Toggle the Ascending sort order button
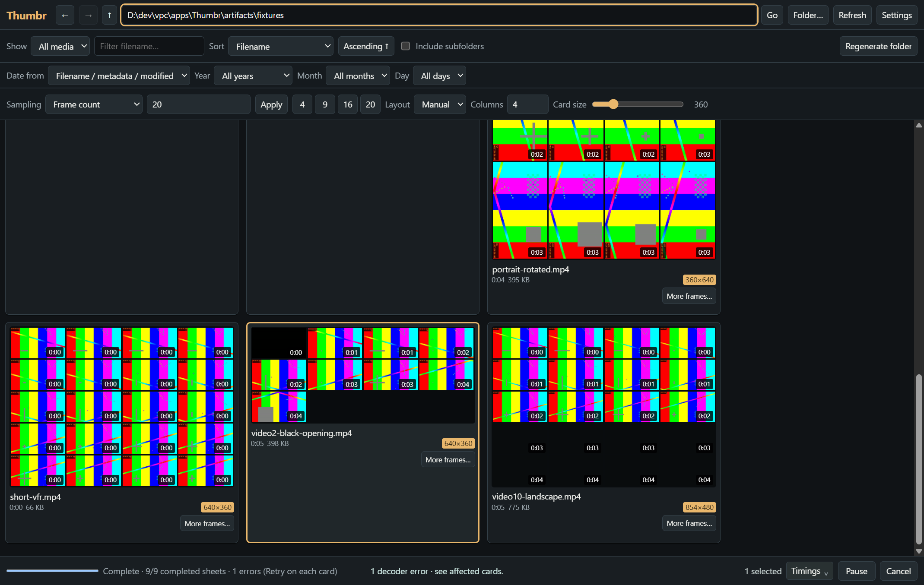924x585 pixels. (x=366, y=46)
